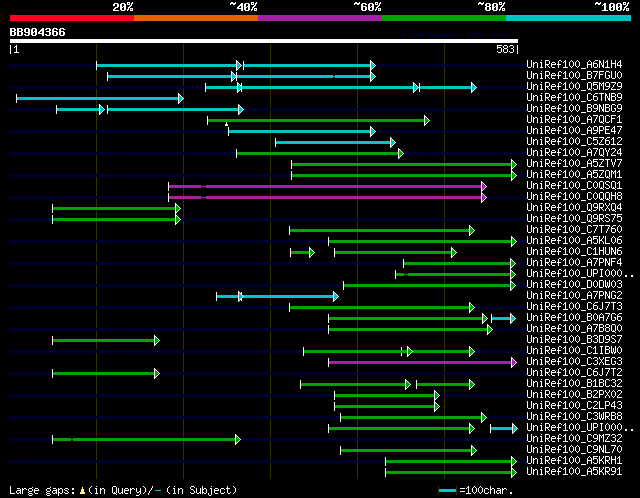The height and width of the screenshot is (498, 640).
Task: Select the UniRef100_C0QQH8 label
Action: coord(574,197)
